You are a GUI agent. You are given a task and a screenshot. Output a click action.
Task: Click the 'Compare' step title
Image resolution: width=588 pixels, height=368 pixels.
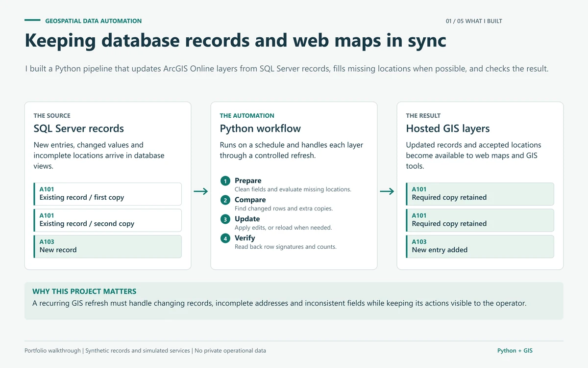250,200
